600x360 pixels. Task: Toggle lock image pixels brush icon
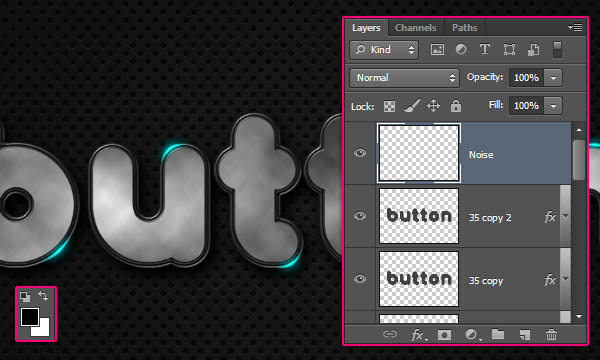pos(412,106)
